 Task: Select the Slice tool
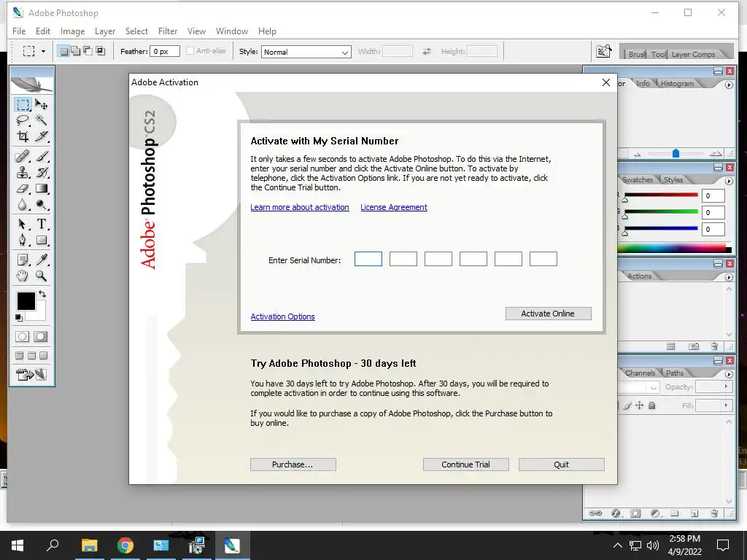(42, 136)
